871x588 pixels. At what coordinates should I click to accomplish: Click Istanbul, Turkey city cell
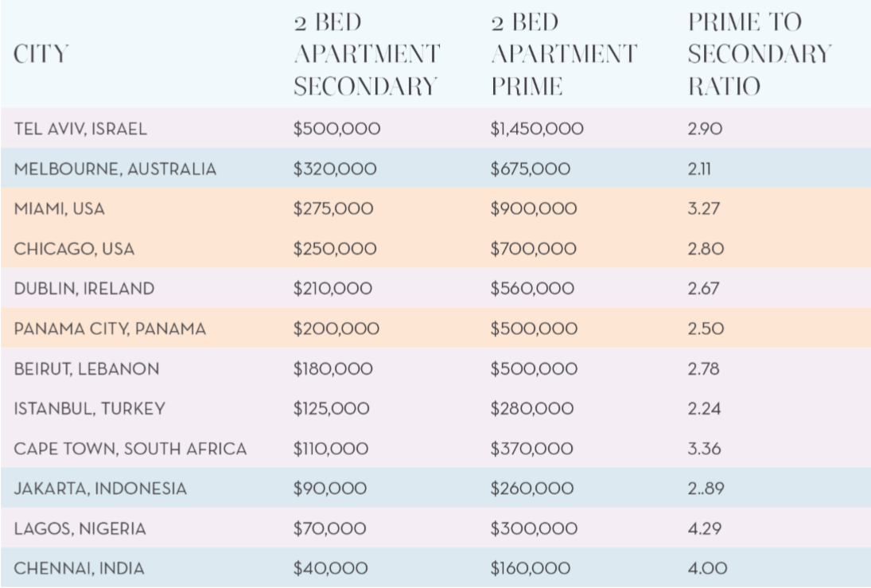pyautogui.click(x=89, y=409)
